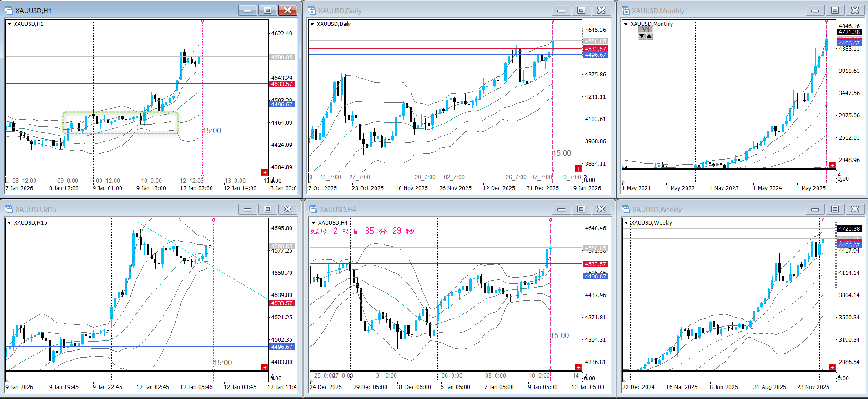Click the red plus icon on Weekly chart

tap(832, 367)
